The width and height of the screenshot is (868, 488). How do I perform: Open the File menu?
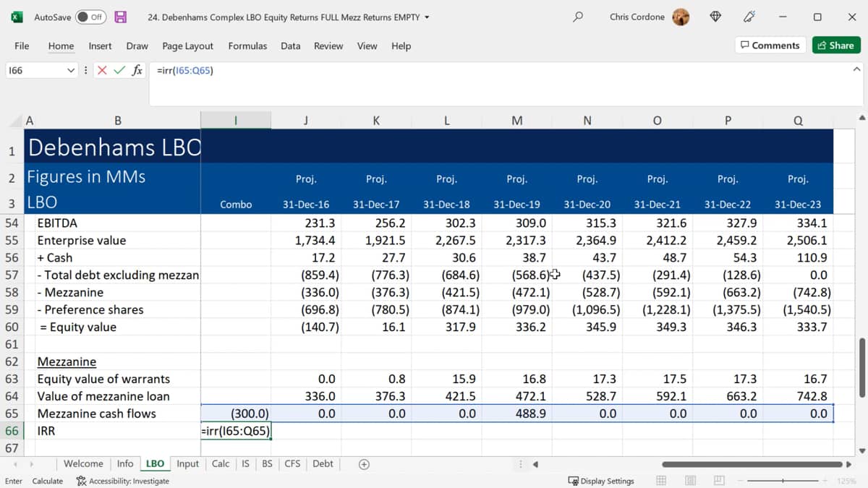[x=22, y=46]
